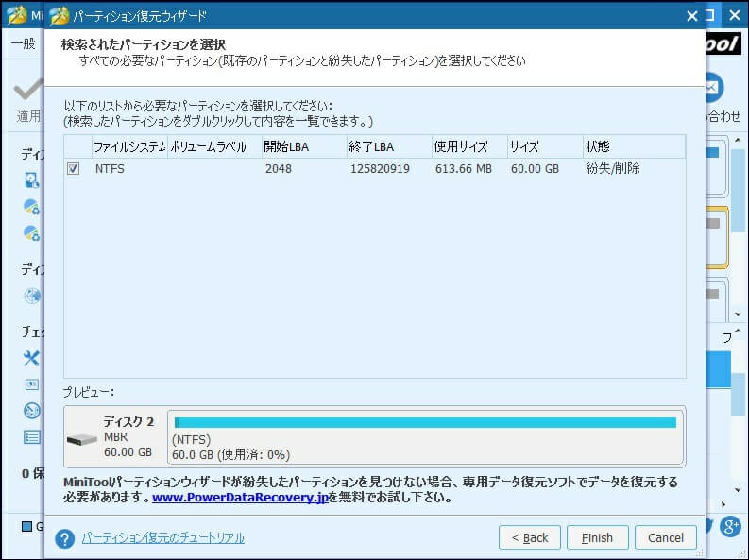Click the clock gauge icon in sidebar
Image resolution: width=749 pixels, height=560 pixels.
tap(32, 411)
